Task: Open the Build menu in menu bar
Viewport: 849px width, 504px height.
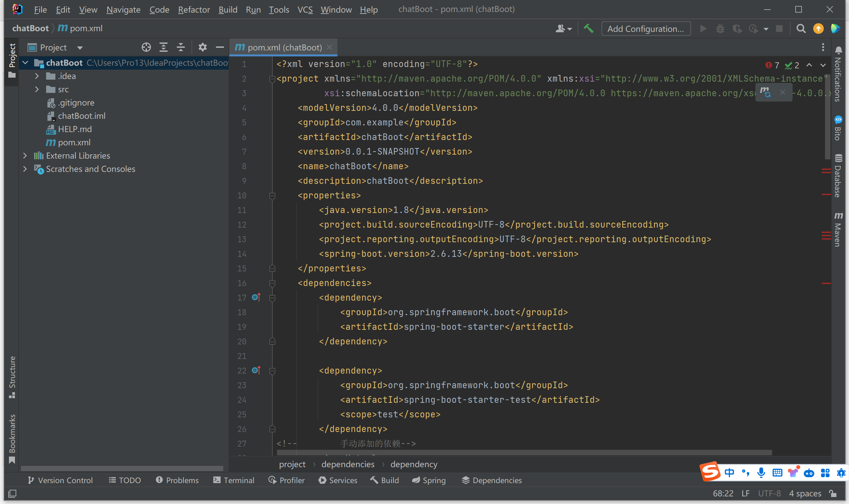Action: click(227, 9)
